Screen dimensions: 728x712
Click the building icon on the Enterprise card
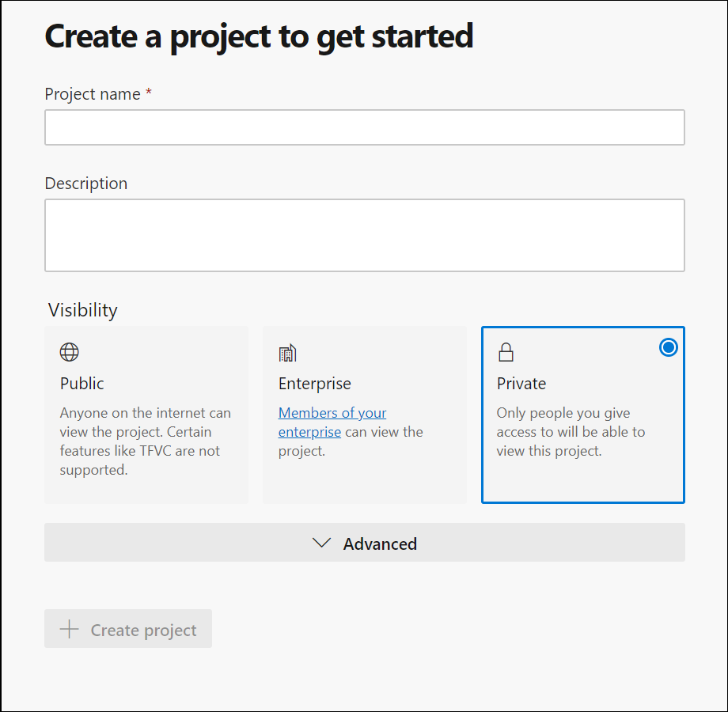click(287, 352)
